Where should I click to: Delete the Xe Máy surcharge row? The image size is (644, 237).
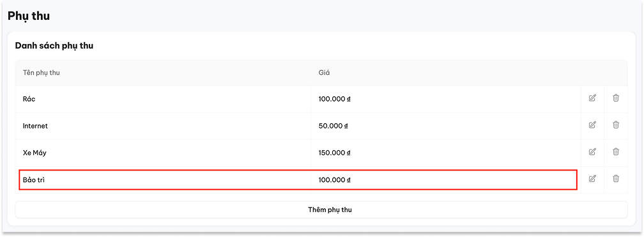point(616,152)
